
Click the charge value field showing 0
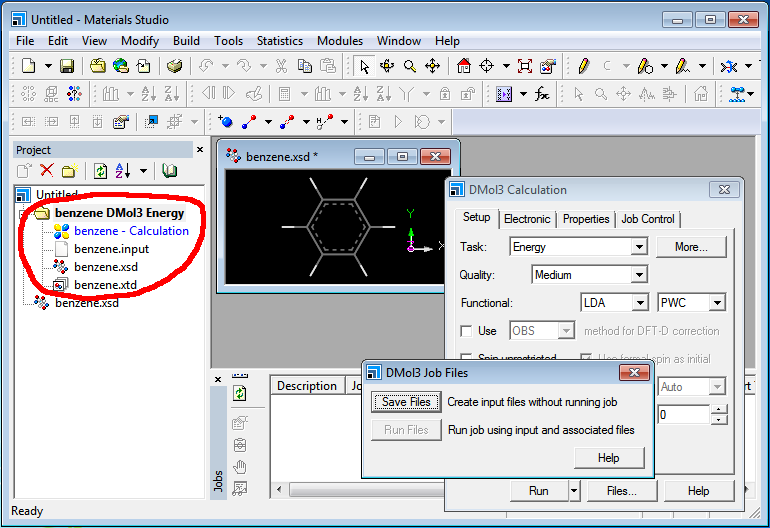(683, 415)
